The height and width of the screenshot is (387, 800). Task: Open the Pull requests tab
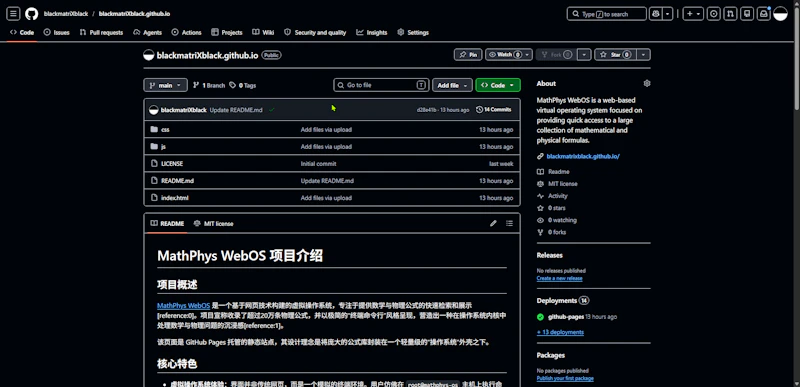click(102, 32)
